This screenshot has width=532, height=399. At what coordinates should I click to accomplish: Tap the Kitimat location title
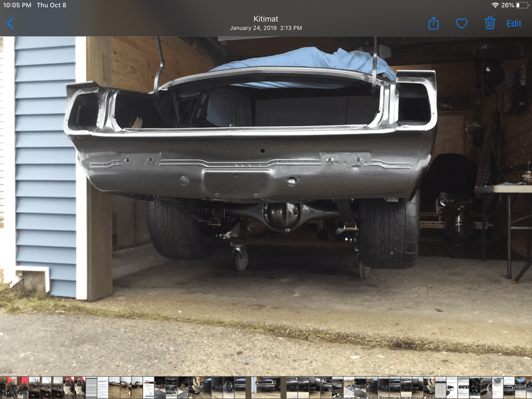(x=265, y=19)
